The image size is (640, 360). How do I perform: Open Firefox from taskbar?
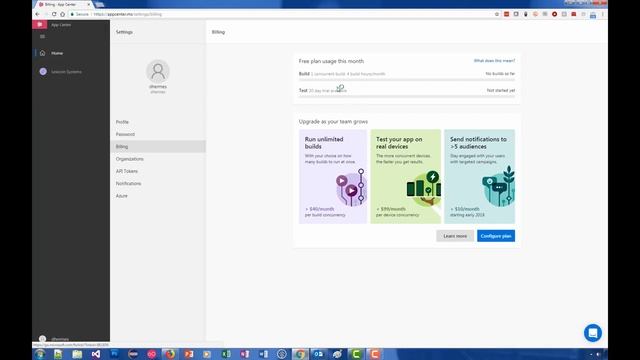(x=170, y=354)
